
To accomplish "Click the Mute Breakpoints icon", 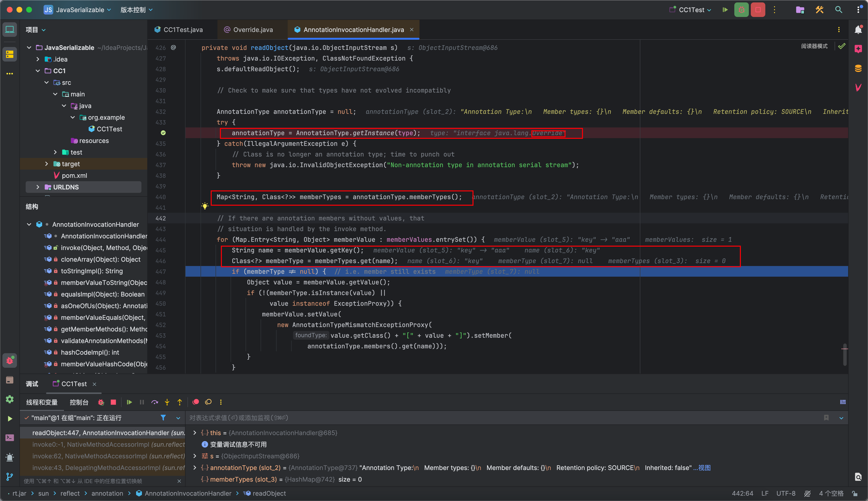I will (x=208, y=402).
